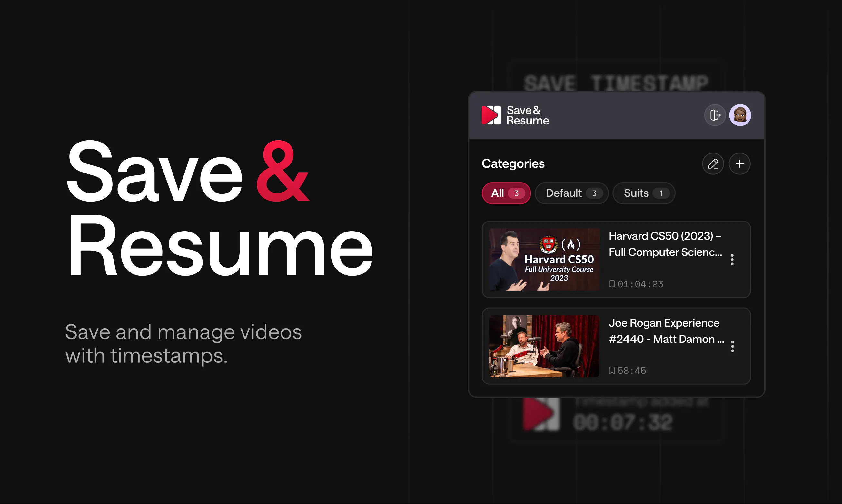Click the tagline "Save and manage videos"
The width and height of the screenshot is (842, 504).
[x=183, y=332]
